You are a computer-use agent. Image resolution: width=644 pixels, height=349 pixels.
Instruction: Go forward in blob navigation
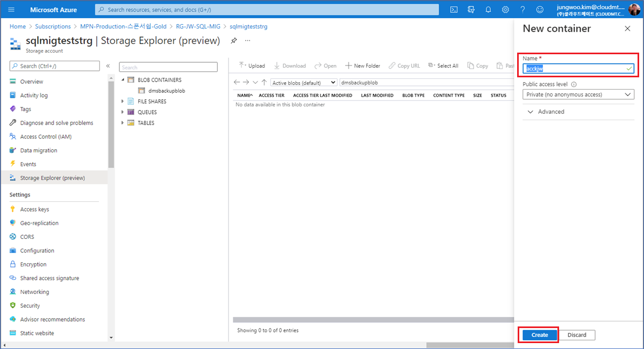pos(246,83)
